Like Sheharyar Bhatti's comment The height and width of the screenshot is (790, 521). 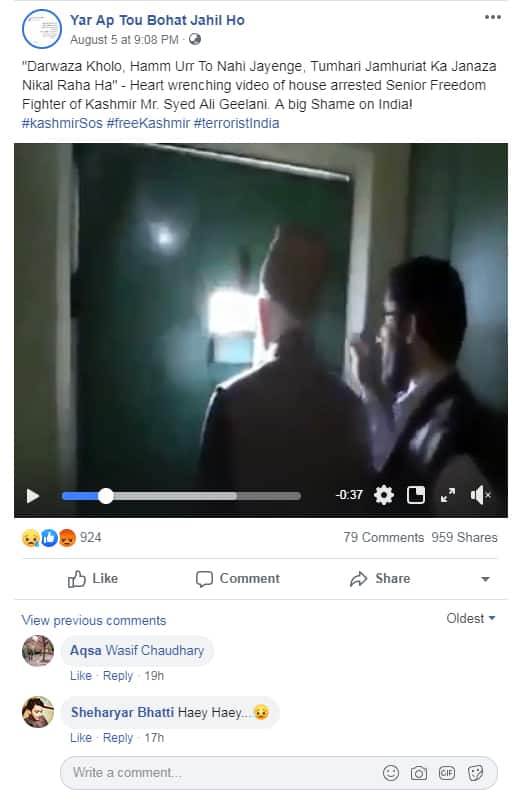coord(81,738)
